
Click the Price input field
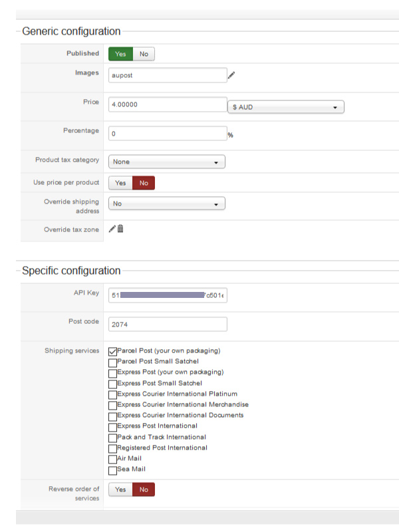click(x=168, y=104)
